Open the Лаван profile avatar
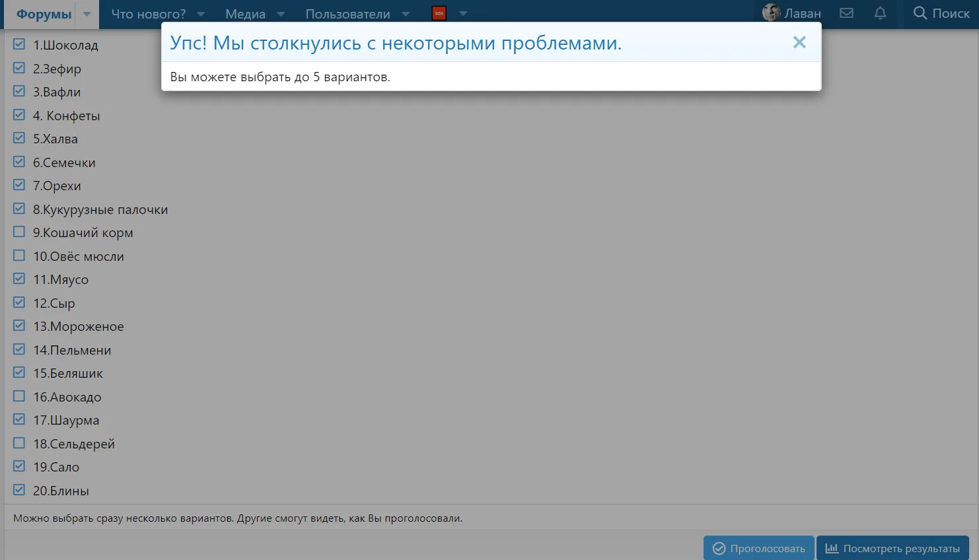The width and height of the screenshot is (979, 560). [770, 13]
